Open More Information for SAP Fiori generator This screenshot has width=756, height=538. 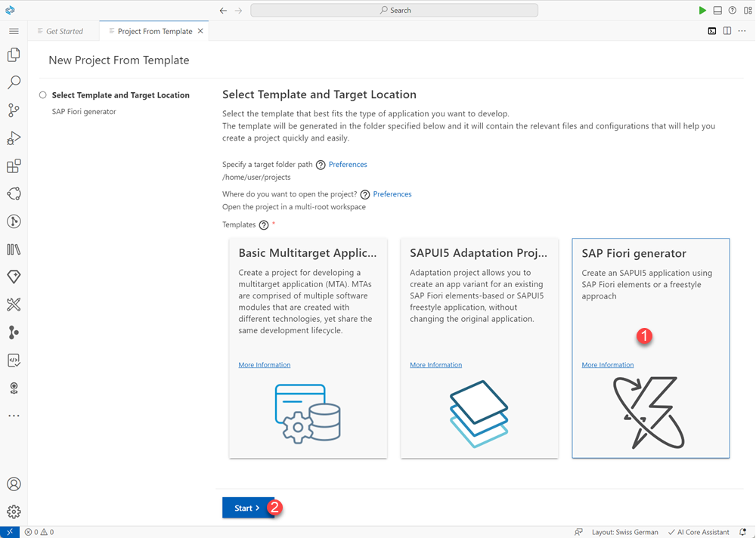tap(608, 365)
